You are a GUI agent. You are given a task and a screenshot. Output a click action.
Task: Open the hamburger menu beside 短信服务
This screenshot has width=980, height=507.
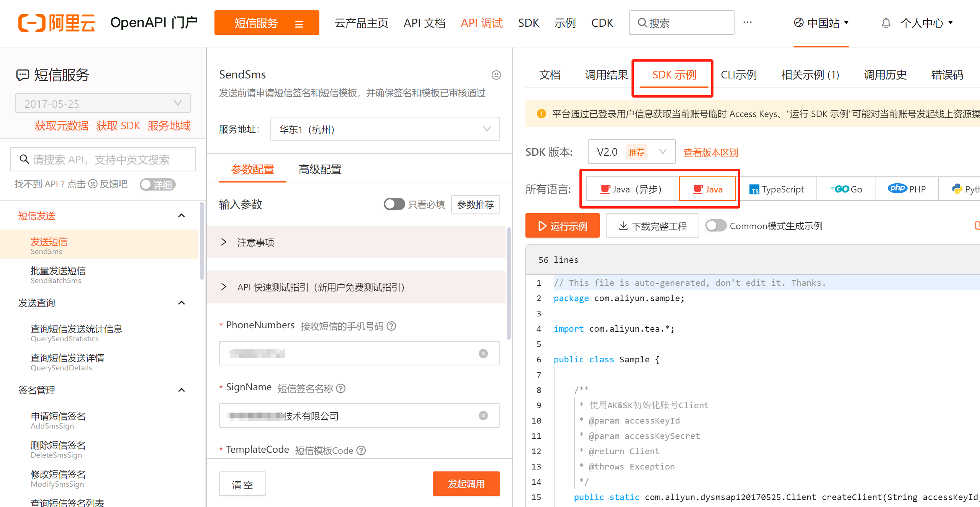point(299,24)
